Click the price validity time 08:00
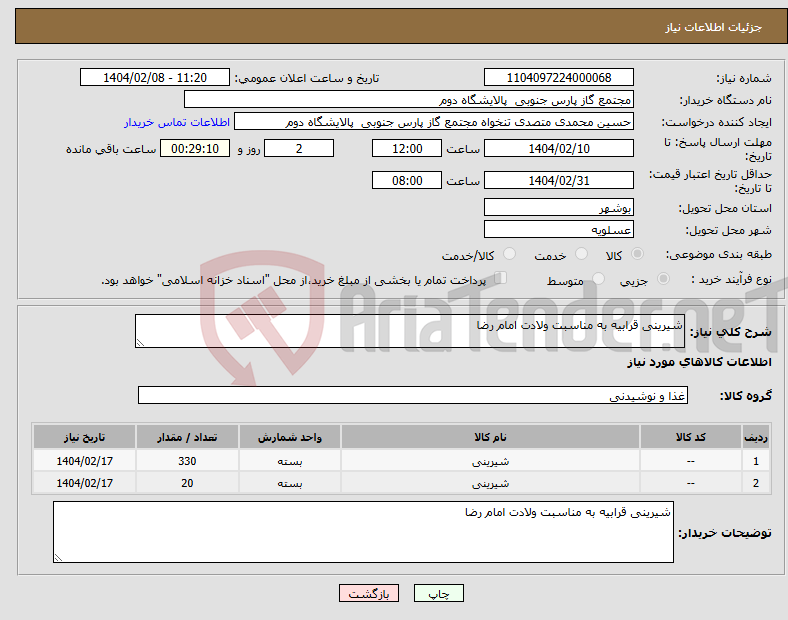788x620 pixels. pyautogui.click(x=407, y=180)
